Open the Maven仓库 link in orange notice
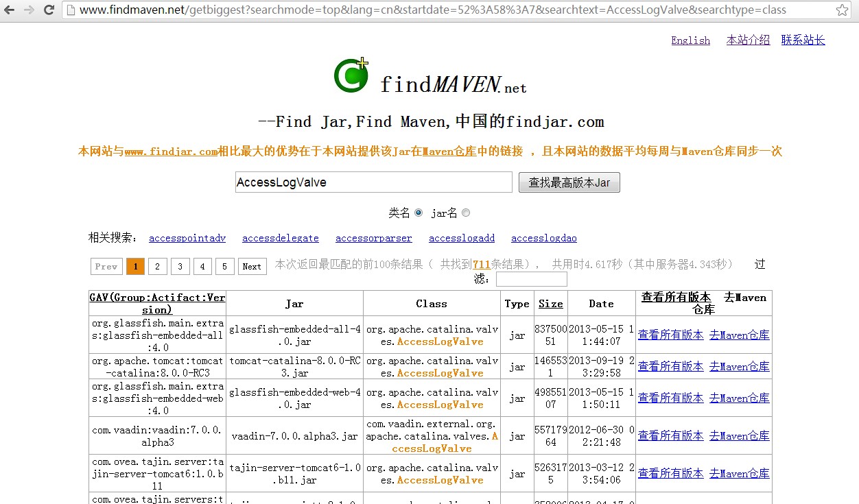 click(x=449, y=152)
